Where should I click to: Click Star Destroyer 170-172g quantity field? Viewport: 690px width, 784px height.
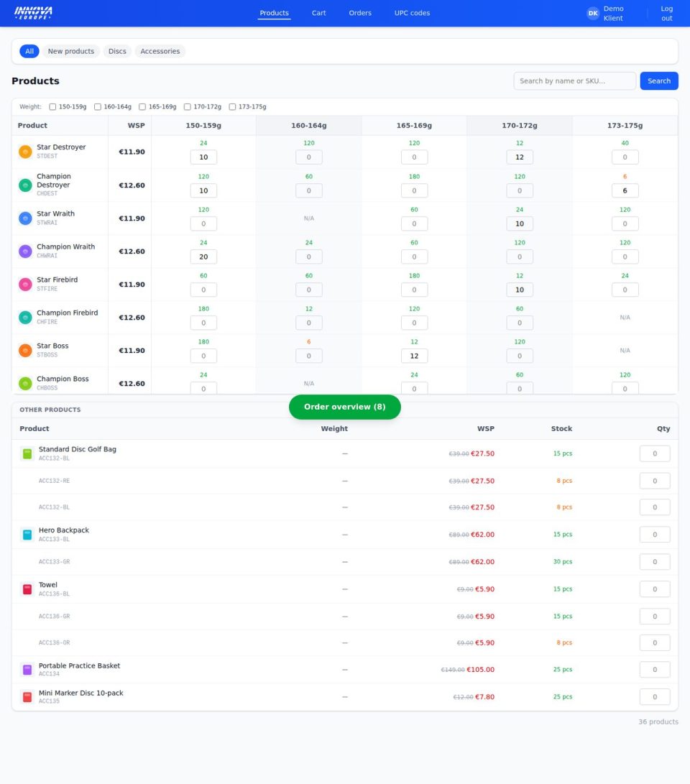coord(520,157)
